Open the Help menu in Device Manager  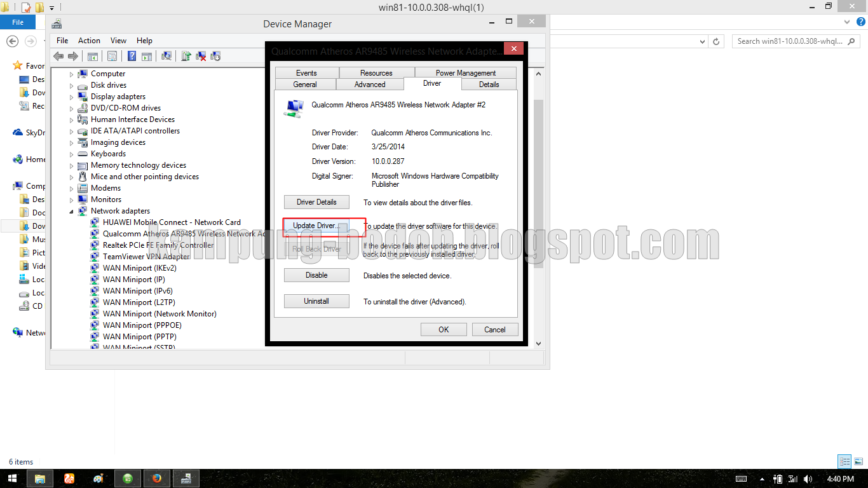[144, 40]
